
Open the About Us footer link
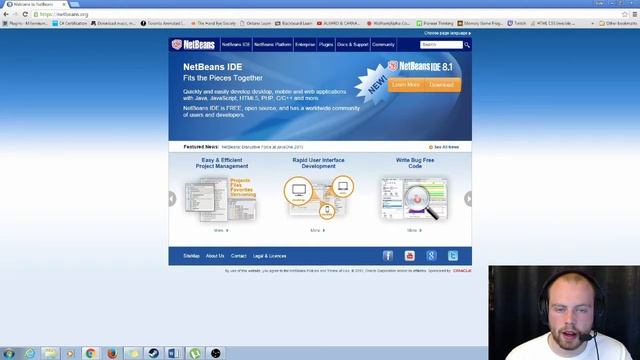[215, 256]
